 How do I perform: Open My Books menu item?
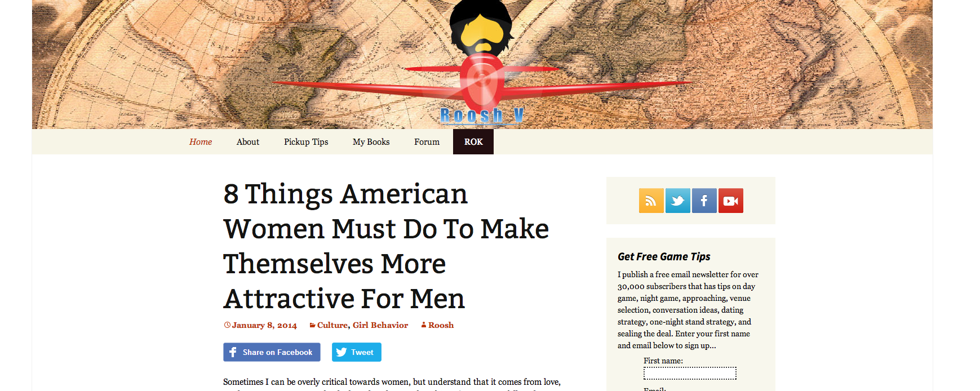(x=371, y=142)
